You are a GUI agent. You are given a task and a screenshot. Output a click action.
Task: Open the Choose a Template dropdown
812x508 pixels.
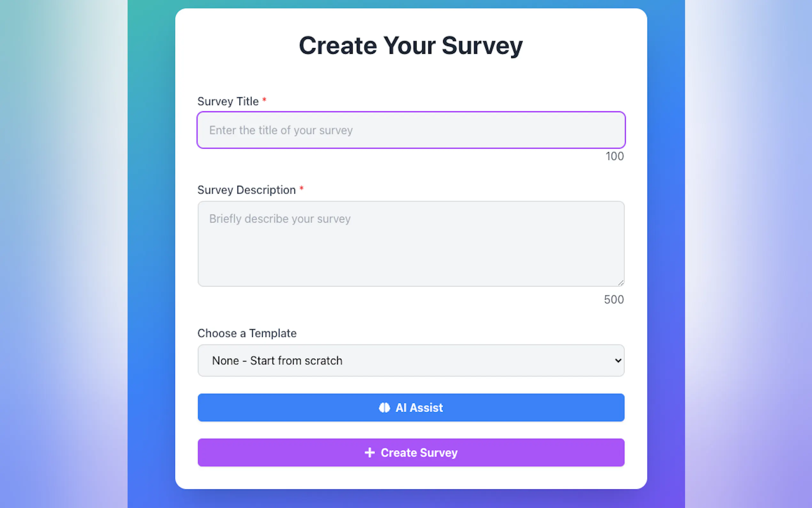click(410, 361)
